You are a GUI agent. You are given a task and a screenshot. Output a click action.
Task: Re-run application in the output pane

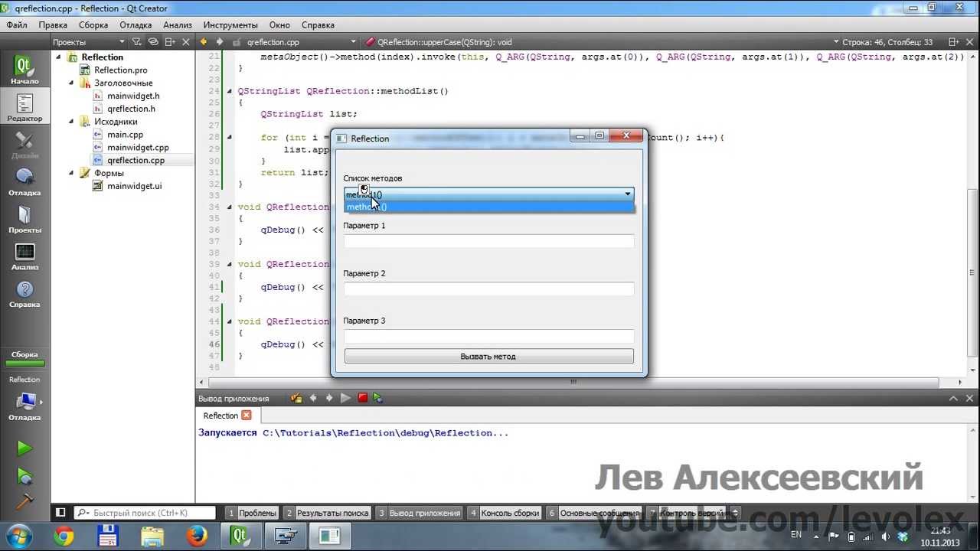tap(345, 398)
